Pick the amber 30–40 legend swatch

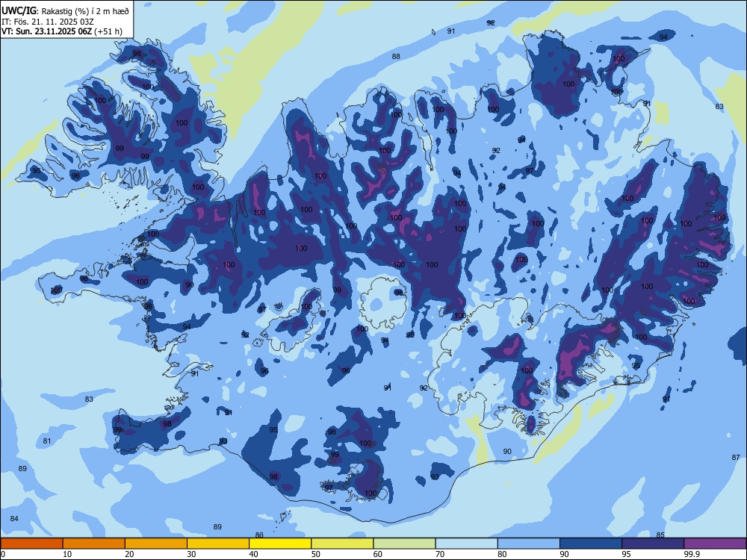coord(218,544)
